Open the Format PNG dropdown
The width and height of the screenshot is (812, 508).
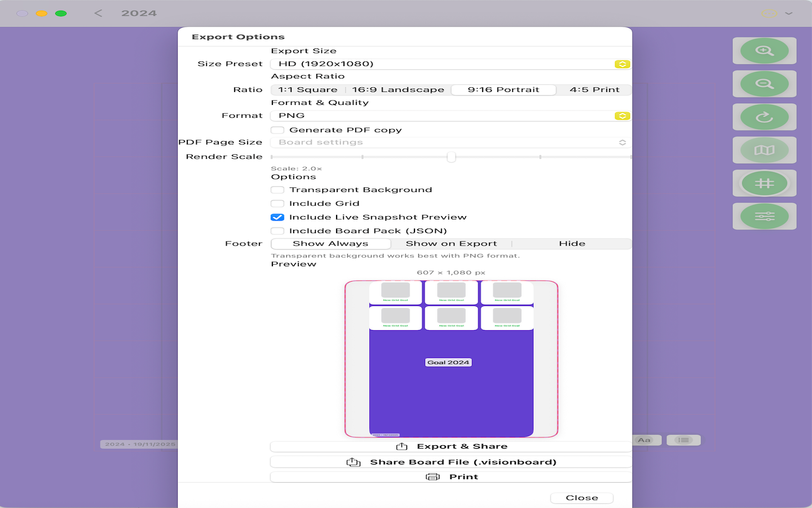(451, 116)
